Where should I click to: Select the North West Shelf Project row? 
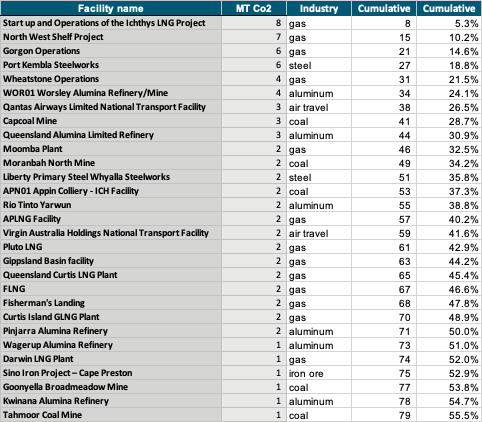(241, 37)
